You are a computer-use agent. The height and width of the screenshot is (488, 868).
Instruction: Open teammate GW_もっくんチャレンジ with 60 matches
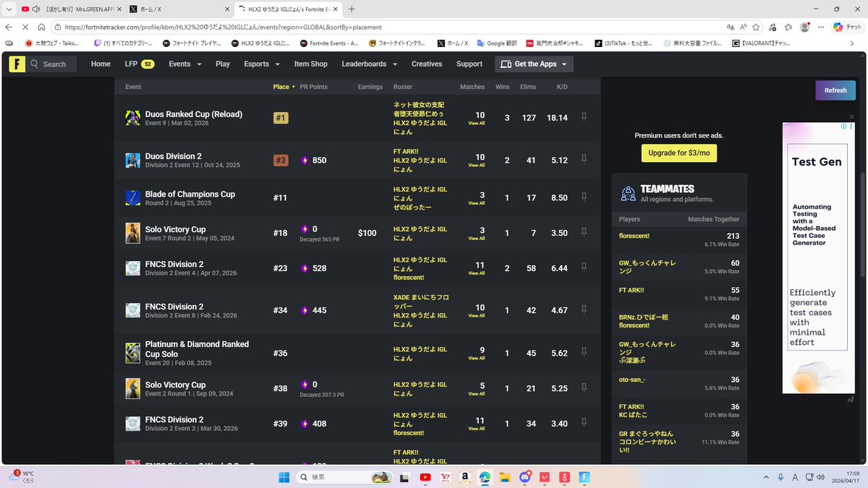tap(647, 267)
